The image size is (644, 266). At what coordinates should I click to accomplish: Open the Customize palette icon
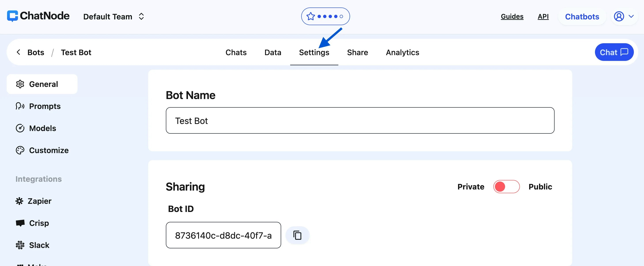point(20,150)
